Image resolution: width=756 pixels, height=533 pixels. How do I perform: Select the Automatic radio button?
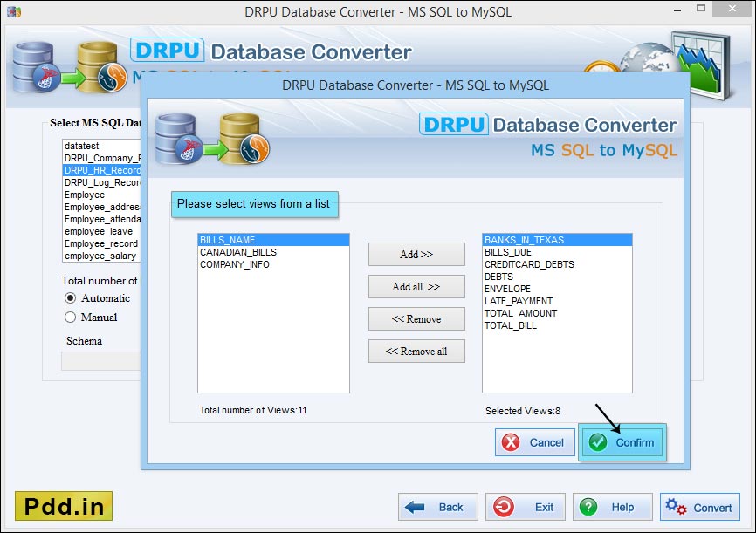[71, 298]
